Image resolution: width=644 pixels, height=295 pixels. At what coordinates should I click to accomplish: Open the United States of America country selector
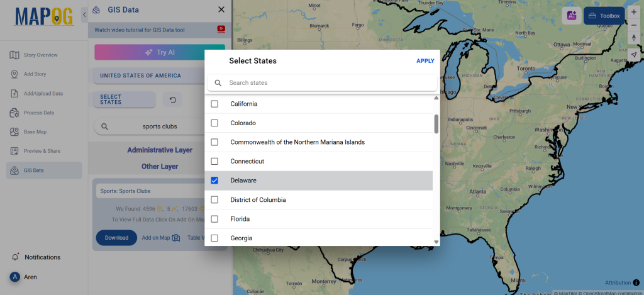click(140, 75)
